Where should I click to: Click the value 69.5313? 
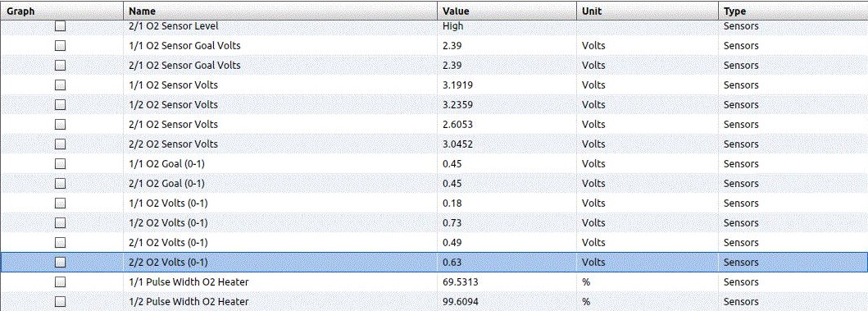click(460, 281)
